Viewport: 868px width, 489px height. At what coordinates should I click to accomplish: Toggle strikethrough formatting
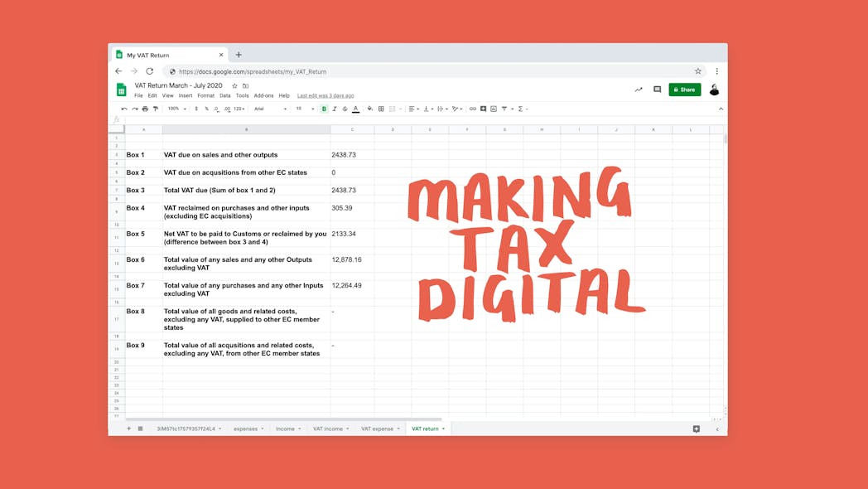[x=345, y=109]
